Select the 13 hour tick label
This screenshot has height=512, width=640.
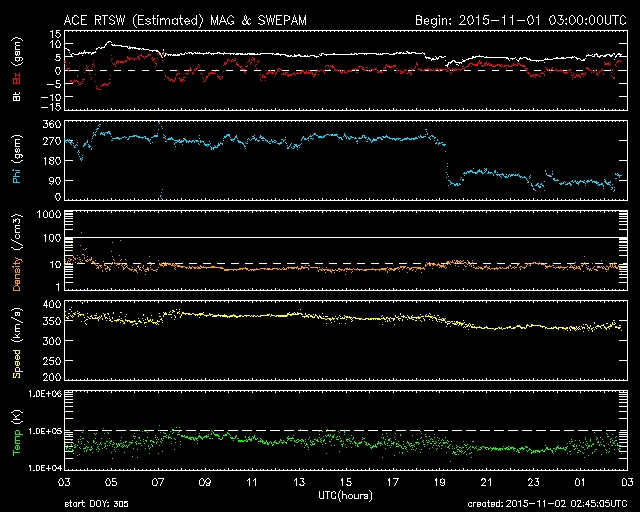coord(298,482)
